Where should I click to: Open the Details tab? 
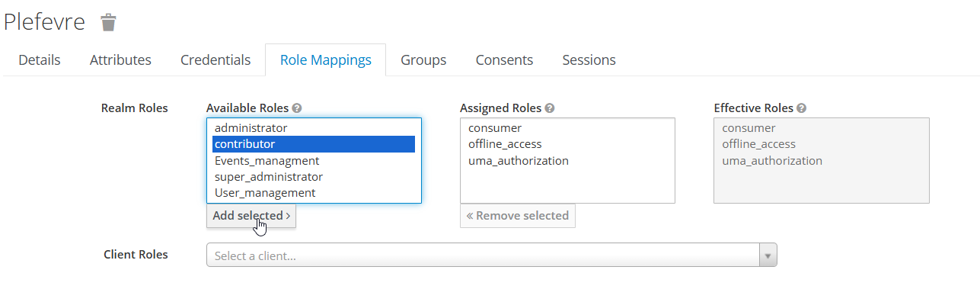pos(40,59)
